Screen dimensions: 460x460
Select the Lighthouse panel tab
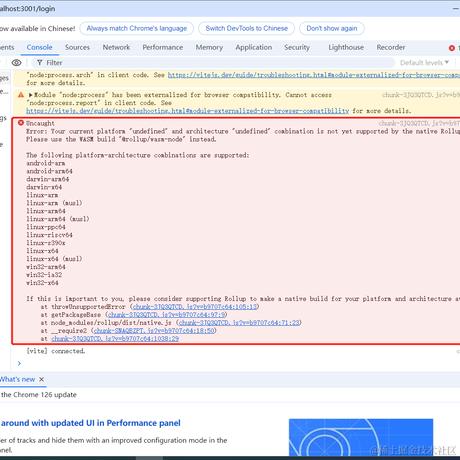point(346,47)
